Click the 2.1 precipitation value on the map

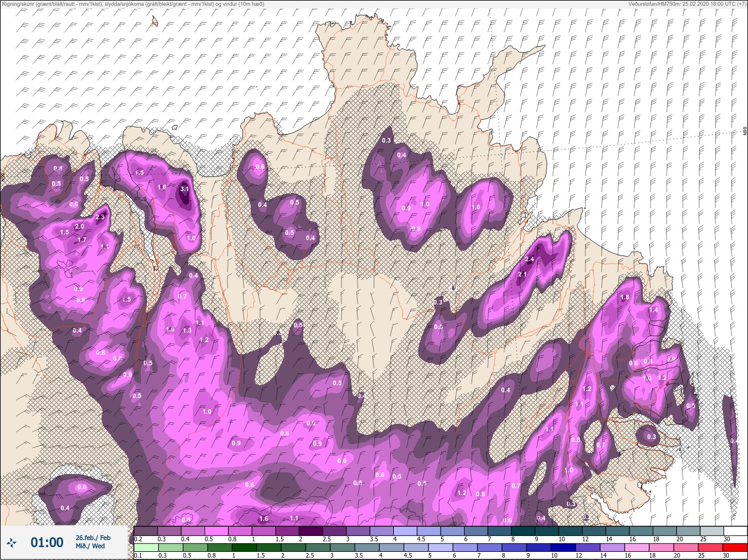point(522,275)
